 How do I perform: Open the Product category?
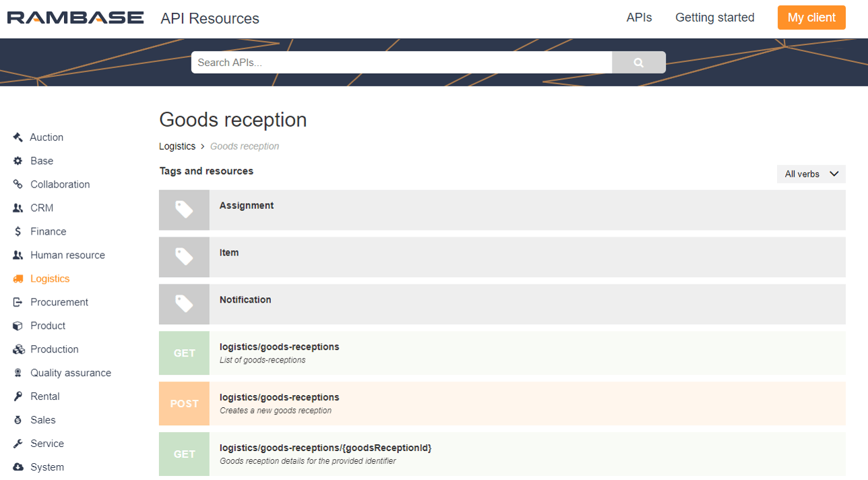[x=48, y=326]
